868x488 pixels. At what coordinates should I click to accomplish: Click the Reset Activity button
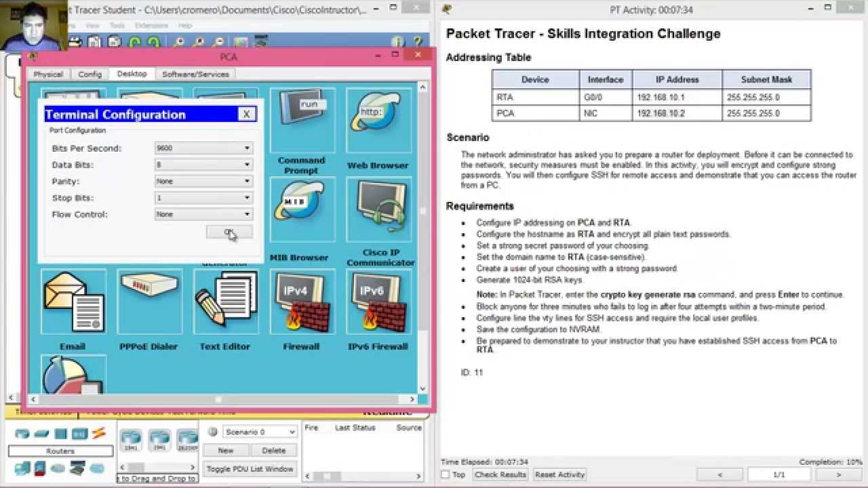(x=560, y=474)
